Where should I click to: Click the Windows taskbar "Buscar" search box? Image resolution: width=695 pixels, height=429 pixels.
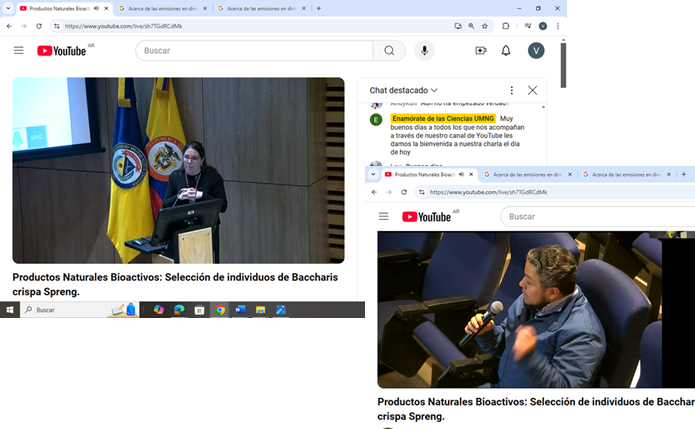pyautogui.click(x=70, y=310)
